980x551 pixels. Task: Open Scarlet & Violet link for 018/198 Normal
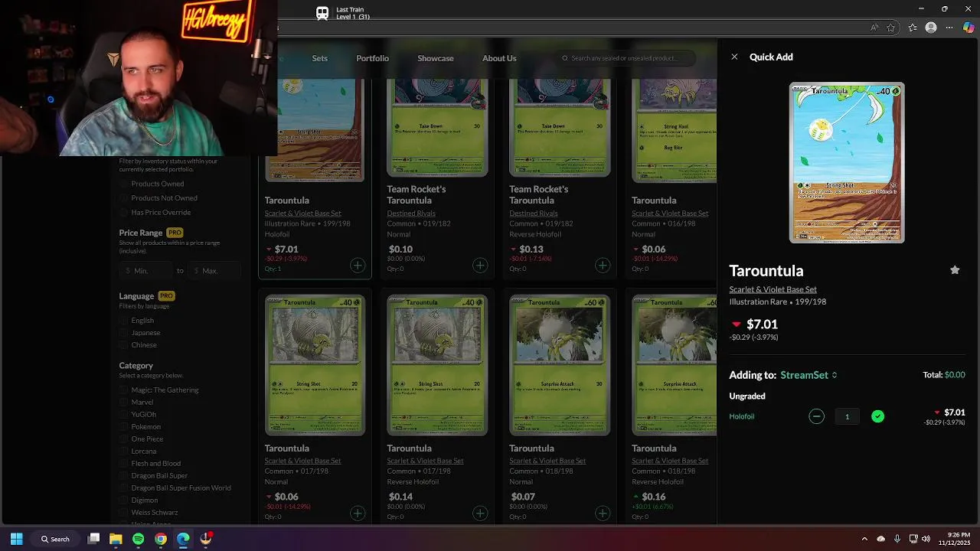point(547,461)
